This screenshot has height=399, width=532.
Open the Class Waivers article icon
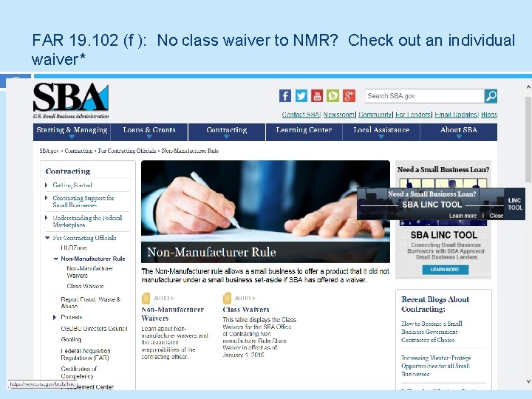tap(227, 299)
